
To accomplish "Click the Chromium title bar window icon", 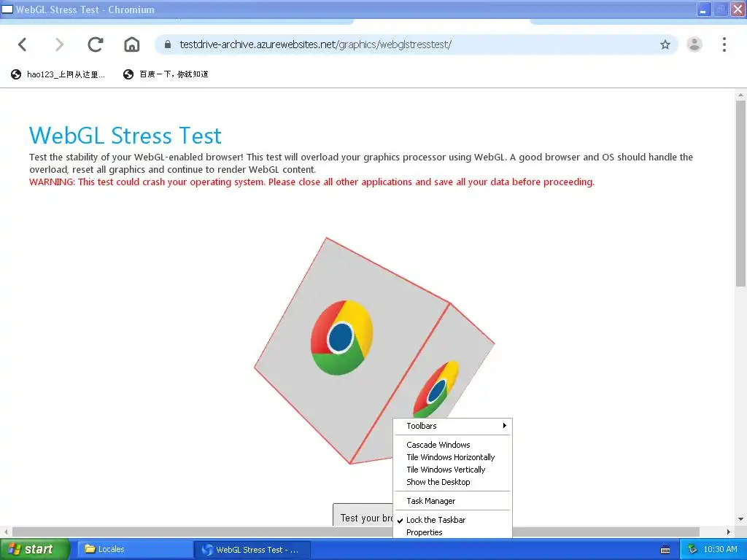I will pos(7,9).
